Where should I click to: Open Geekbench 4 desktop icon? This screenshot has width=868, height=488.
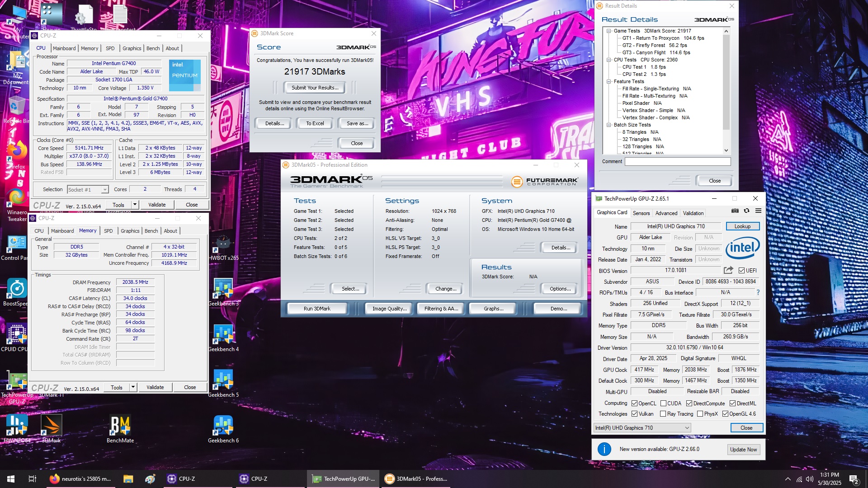click(x=223, y=338)
